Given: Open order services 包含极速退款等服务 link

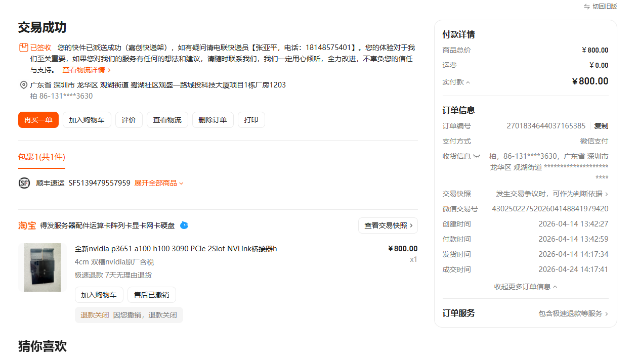Looking at the screenshot, I should (x=573, y=313).
